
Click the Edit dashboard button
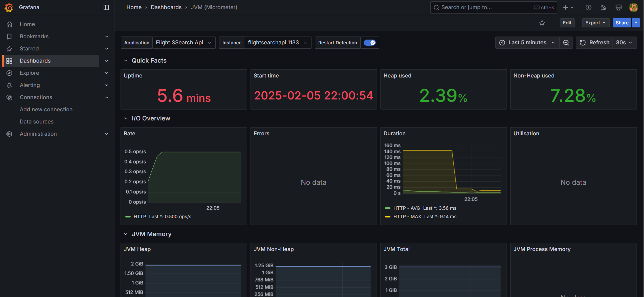[567, 23]
